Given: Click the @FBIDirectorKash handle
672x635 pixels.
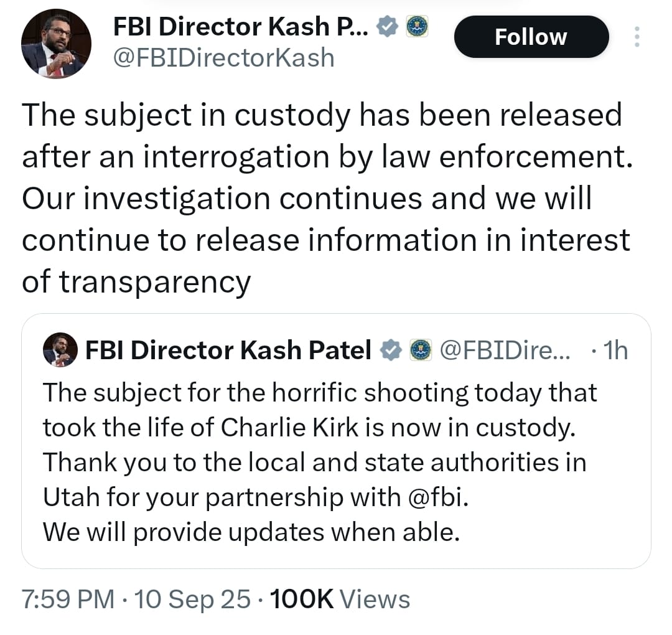Looking at the screenshot, I should pos(223,58).
